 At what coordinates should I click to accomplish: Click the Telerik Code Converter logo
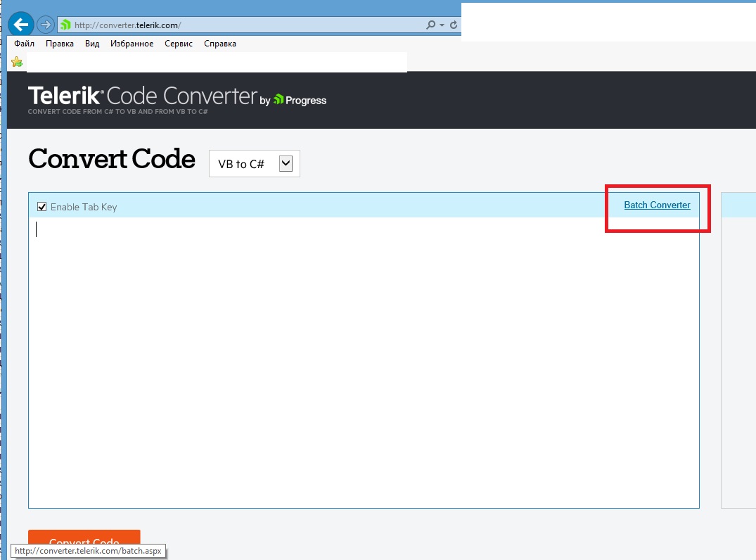click(143, 96)
